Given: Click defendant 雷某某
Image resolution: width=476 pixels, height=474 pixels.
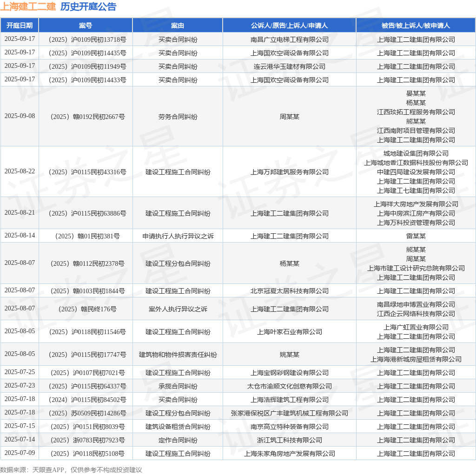Looking at the screenshot, I should click(x=416, y=236).
